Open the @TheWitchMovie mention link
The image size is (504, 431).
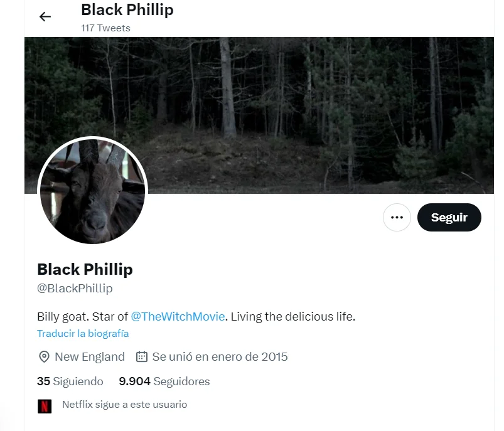pyautogui.click(x=178, y=317)
